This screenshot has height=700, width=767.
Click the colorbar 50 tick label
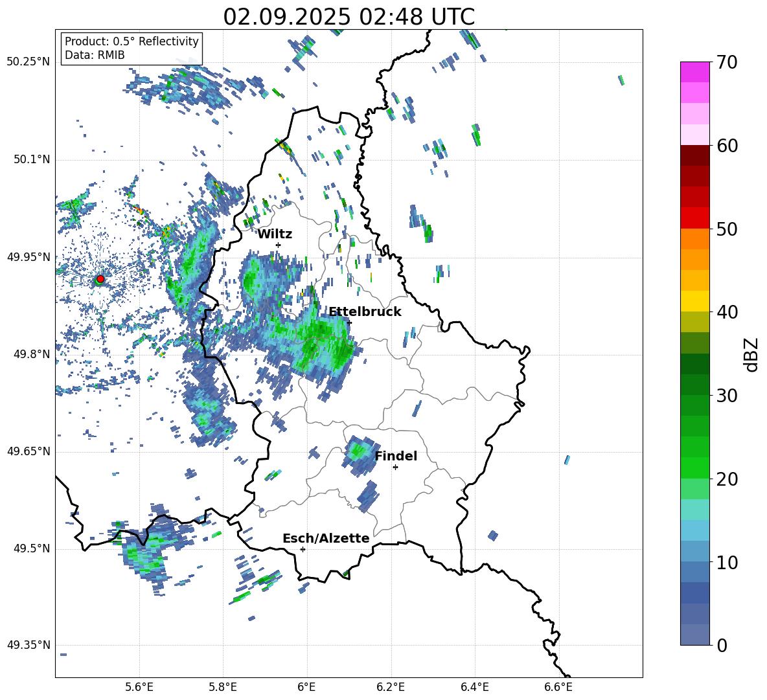click(x=727, y=229)
